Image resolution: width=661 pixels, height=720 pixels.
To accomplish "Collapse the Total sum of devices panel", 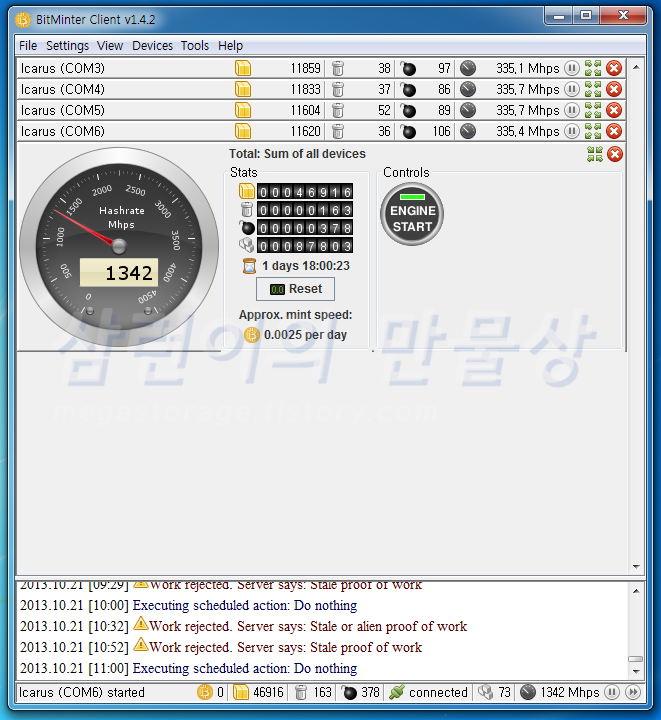I will (595, 154).
